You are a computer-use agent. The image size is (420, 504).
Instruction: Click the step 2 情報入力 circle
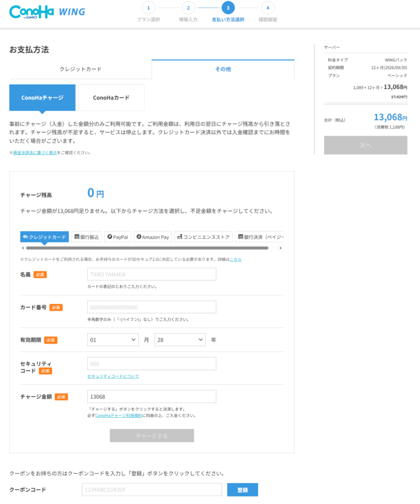188,8
